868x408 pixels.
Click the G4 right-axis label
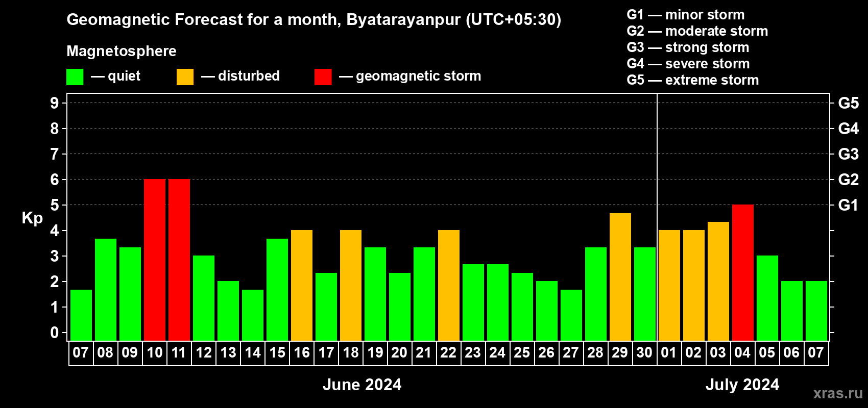pos(849,129)
